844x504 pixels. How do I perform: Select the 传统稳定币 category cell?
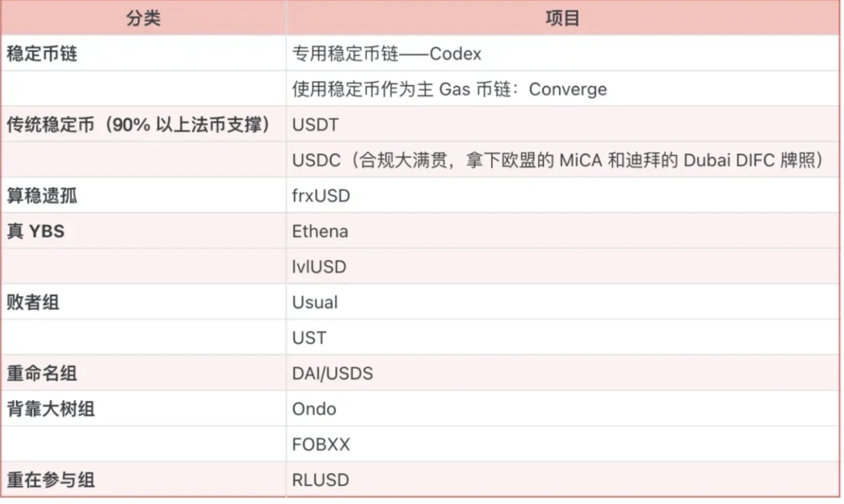(x=143, y=124)
